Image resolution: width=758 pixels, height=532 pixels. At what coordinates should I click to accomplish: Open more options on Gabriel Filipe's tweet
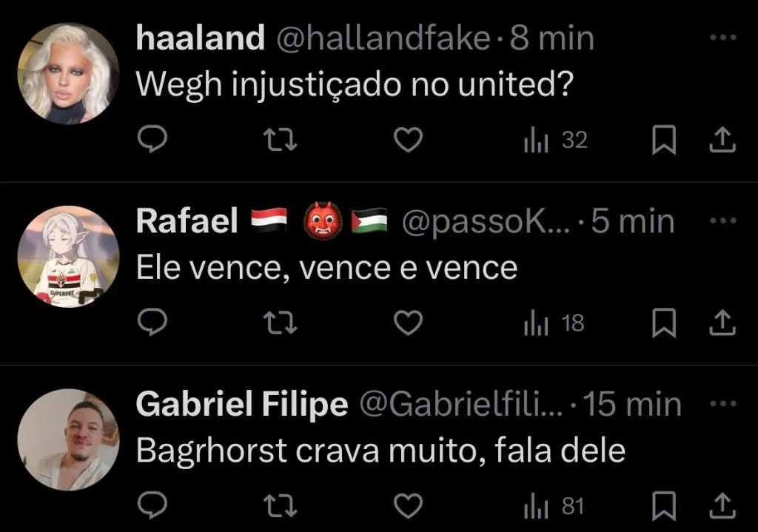coord(723,404)
